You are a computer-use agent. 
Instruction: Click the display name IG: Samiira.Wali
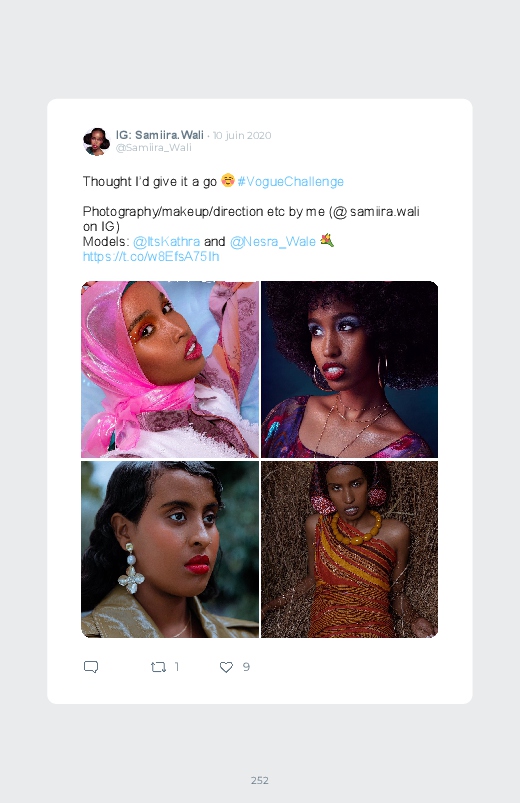(160, 135)
